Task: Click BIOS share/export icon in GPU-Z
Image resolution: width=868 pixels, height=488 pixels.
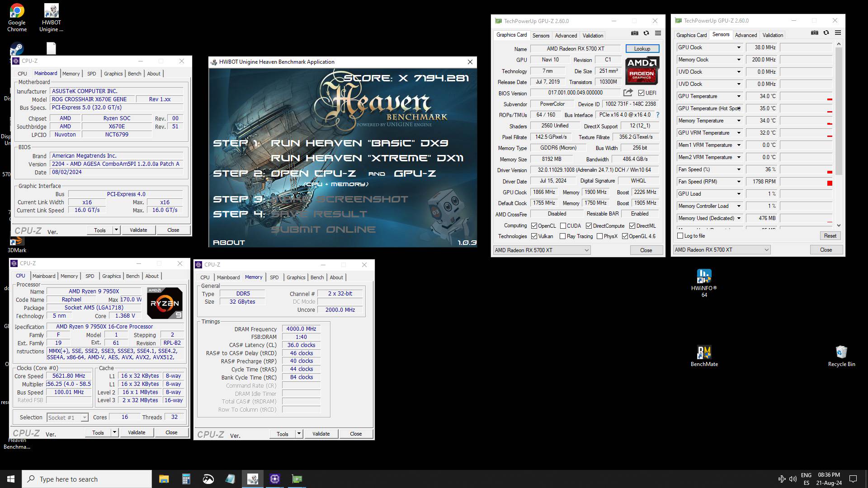Action: [628, 93]
